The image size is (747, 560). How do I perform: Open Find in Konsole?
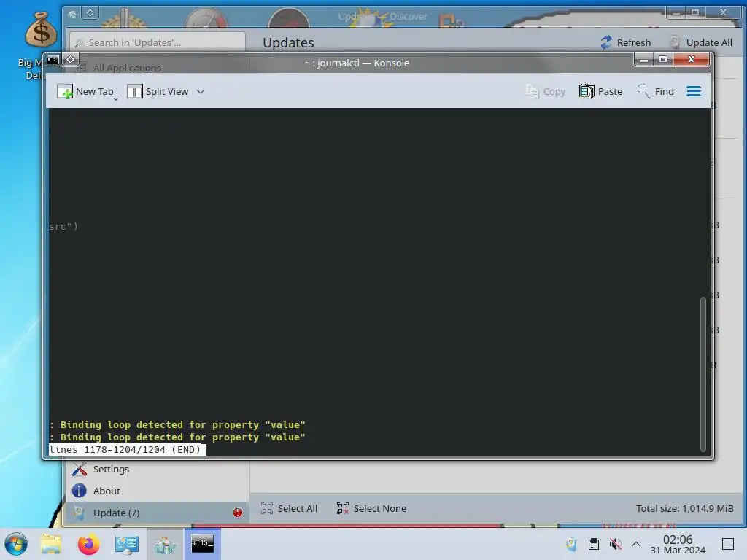[x=656, y=91]
